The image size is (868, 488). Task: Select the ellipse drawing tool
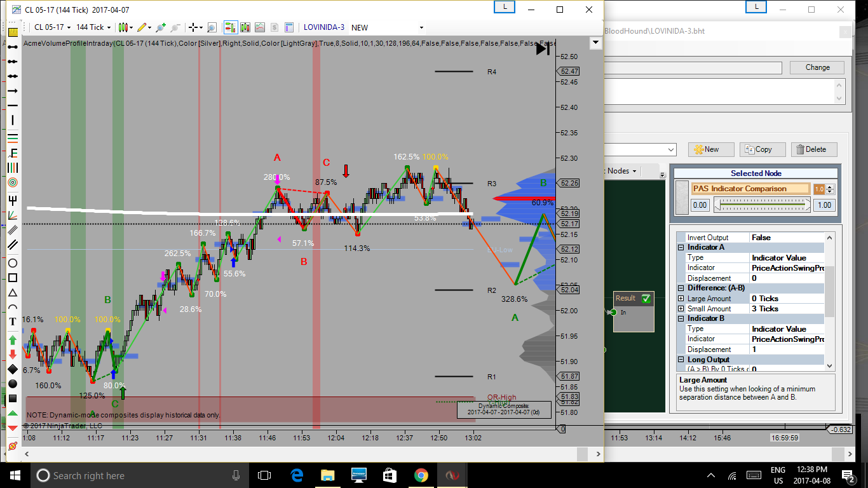click(x=13, y=263)
